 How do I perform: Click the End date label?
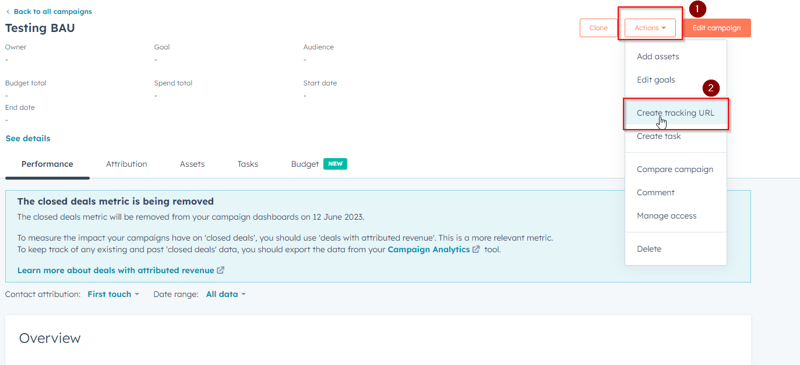(20, 108)
